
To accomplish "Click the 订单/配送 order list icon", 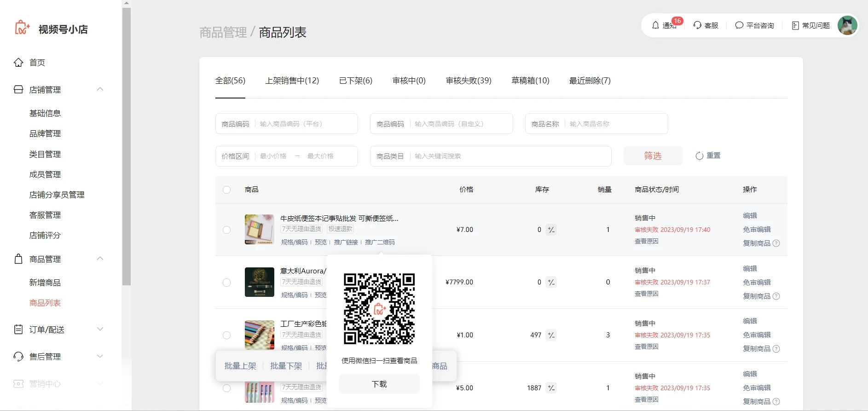I will coord(18,330).
